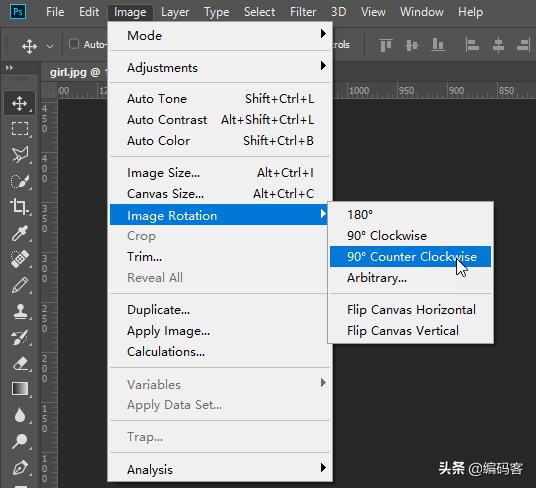Viewport: 536px width, 488px height.
Task: Open the Help menu
Action: click(x=470, y=12)
